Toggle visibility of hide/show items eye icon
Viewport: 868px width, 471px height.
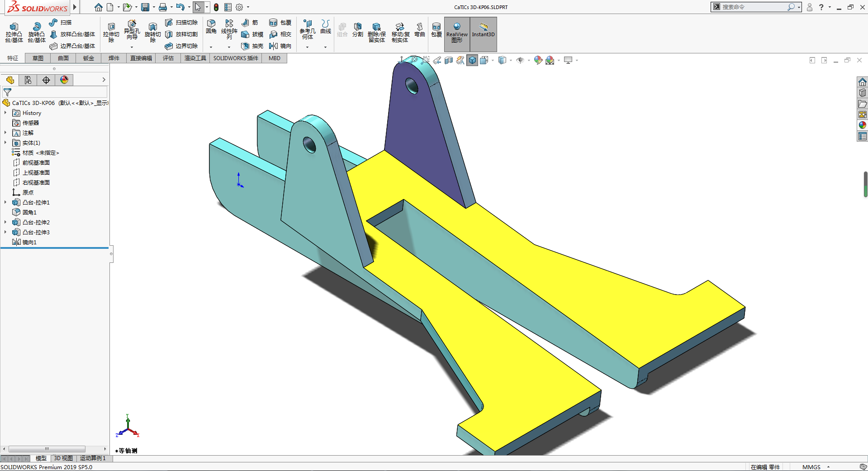coord(520,60)
